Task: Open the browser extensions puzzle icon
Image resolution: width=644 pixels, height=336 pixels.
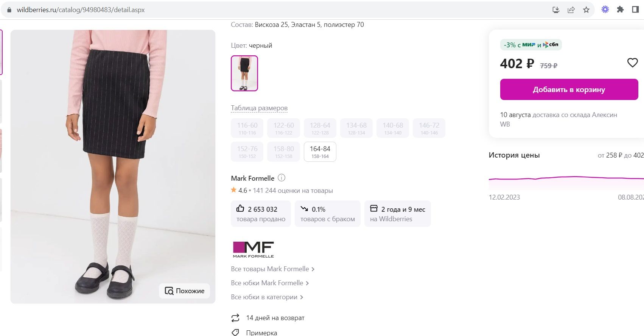Action: coord(620,10)
